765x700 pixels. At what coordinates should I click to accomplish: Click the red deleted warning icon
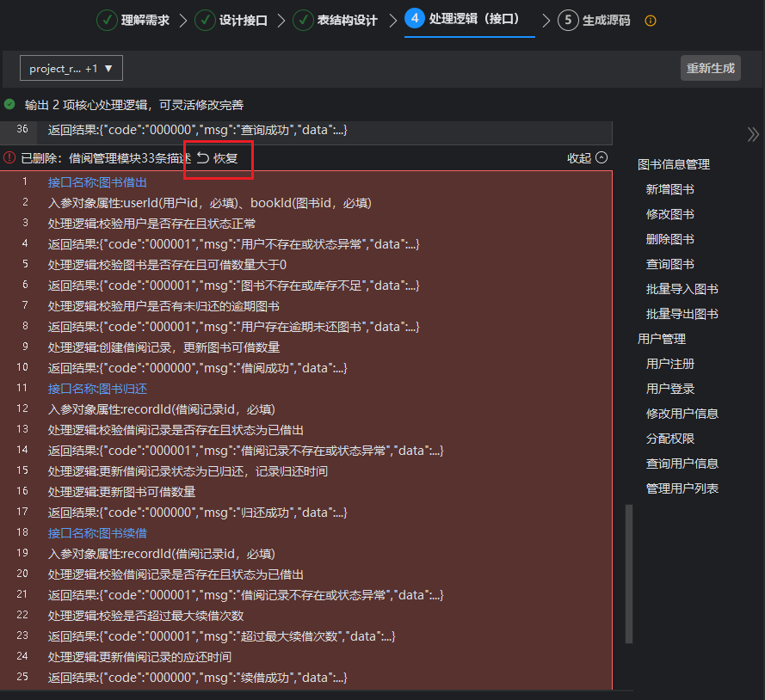coord(9,157)
